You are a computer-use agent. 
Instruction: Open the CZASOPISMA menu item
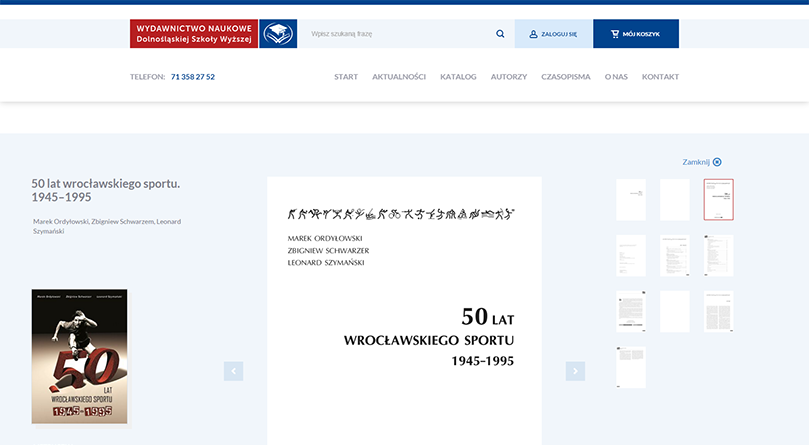(565, 76)
